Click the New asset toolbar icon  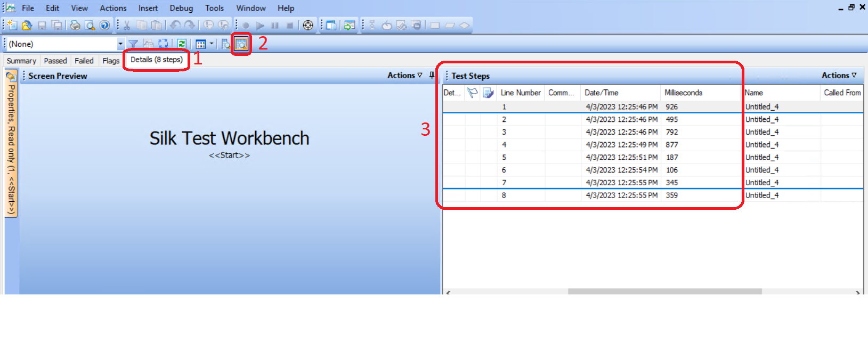pyautogui.click(x=12, y=25)
